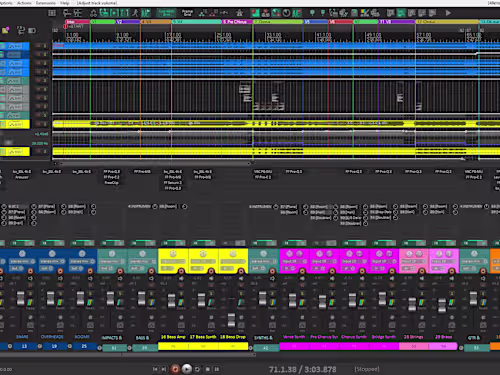Expand the SYNTHS folder track in the mixer
Screen dimensions: 500x375
[x=250, y=348]
